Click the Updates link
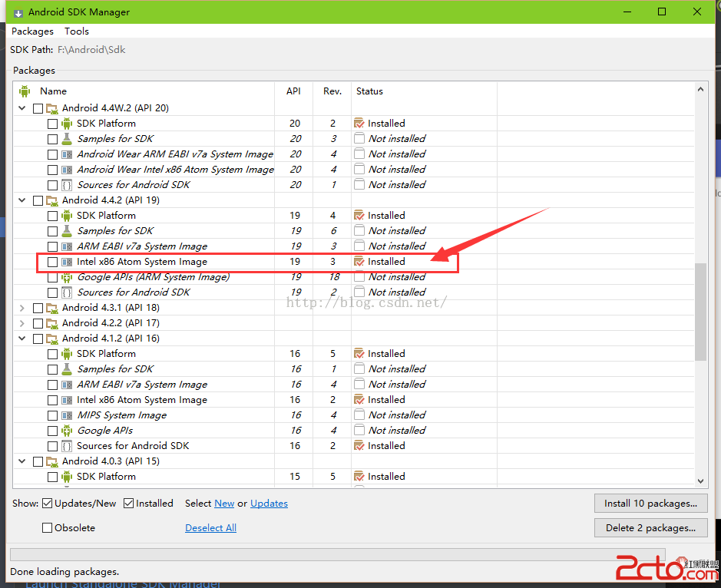The height and width of the screenshot is (588, 721). (x=269, y=504)
